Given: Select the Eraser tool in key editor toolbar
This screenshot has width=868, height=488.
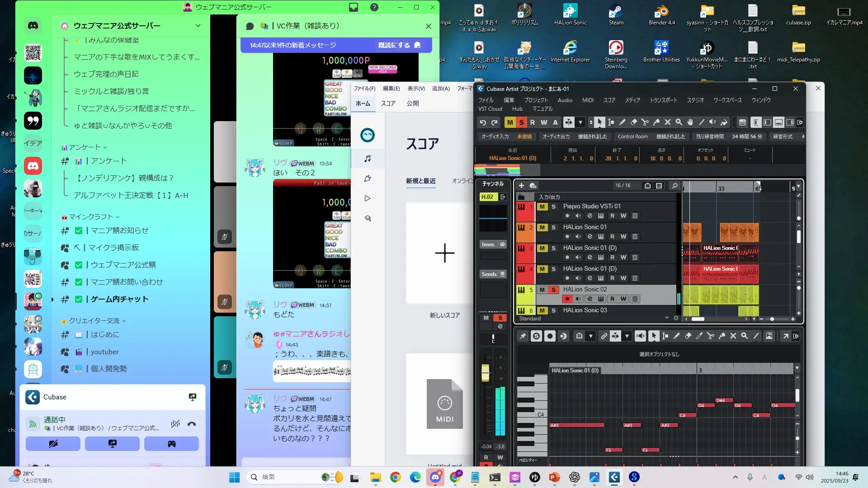Looking at the screenshot, I should click(x=688, y=336).
